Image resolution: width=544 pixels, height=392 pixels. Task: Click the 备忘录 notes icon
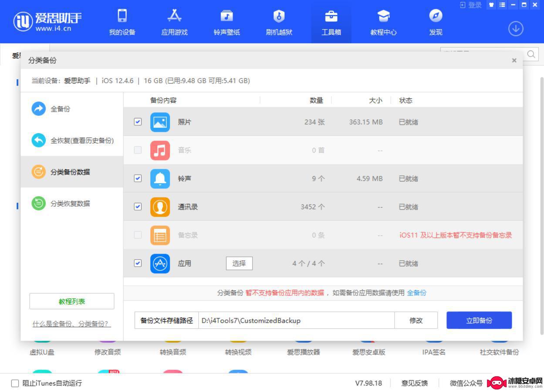point(160,235)
